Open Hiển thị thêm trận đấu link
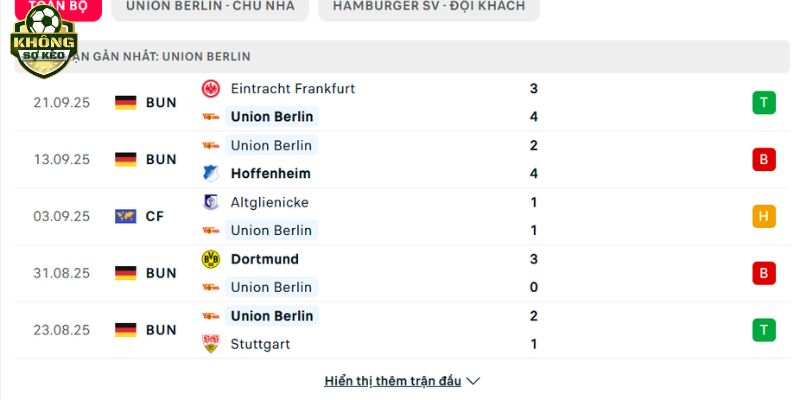The image size is (800, 400). point(392,381)
